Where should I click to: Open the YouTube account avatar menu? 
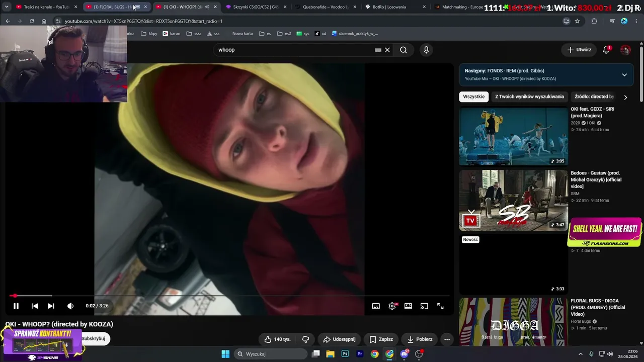pos(625,50)
